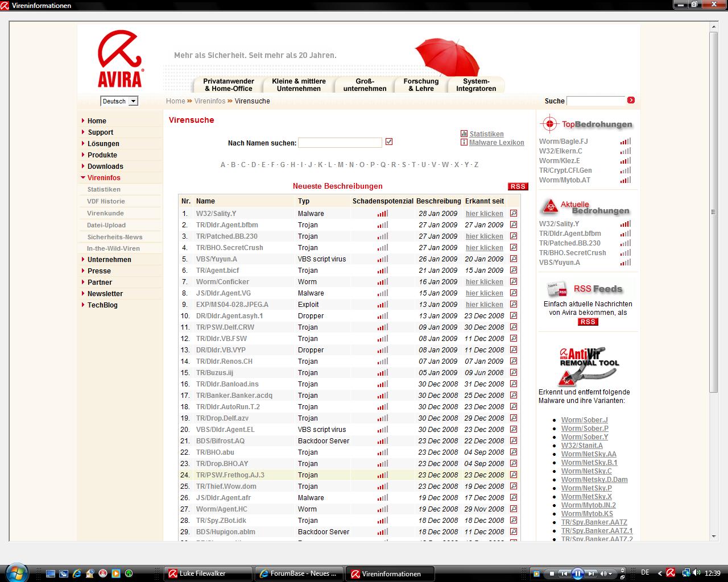728x582 pixels.
Task: Open the In-the-Wild-Viren submenu entry
Action: 113,248
